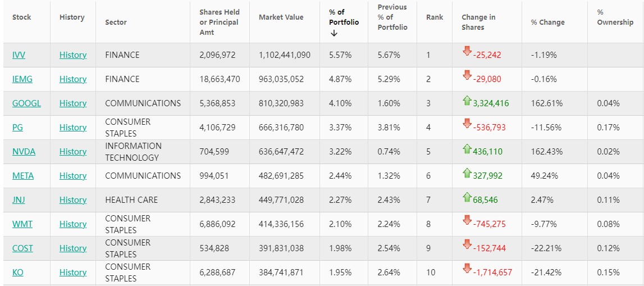Image resolution: width=644 pixels, height=286 pixels.
Task: View History for IEMG
Action: point(73,79)
